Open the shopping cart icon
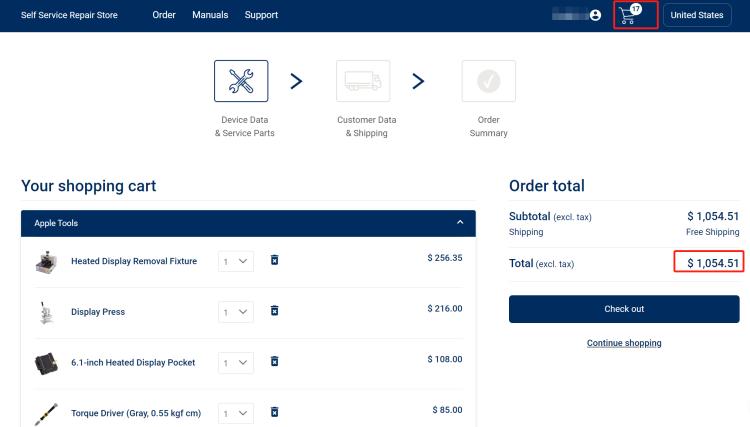Image resolution: width=750 pixels, height=427 pixels. pyautogui.click(x=629, y=15)
